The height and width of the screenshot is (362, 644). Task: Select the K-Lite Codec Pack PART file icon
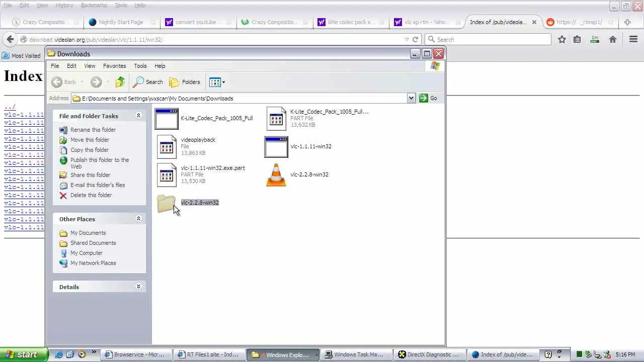tap(276, 119)
